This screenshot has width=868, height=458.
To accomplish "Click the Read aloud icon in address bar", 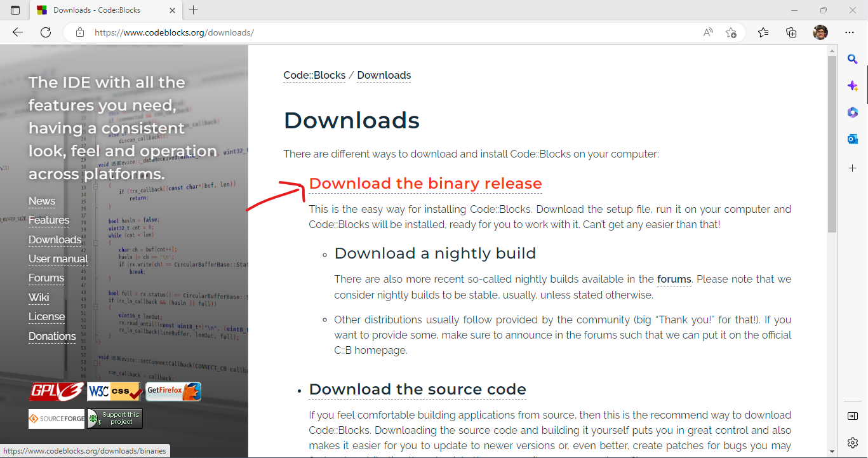I will [708, 32].
